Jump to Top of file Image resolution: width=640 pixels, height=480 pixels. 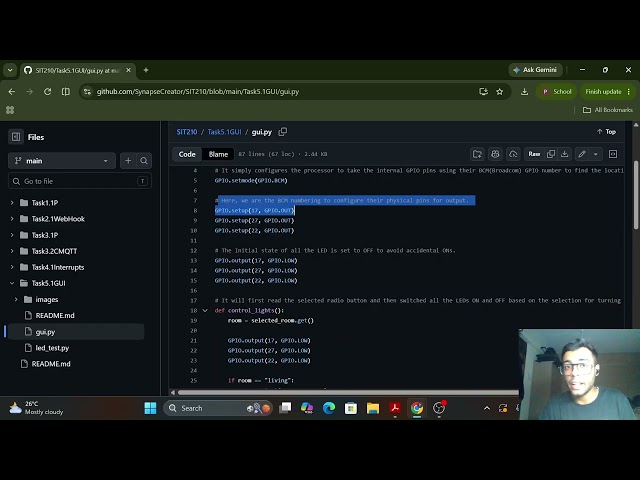606,132
